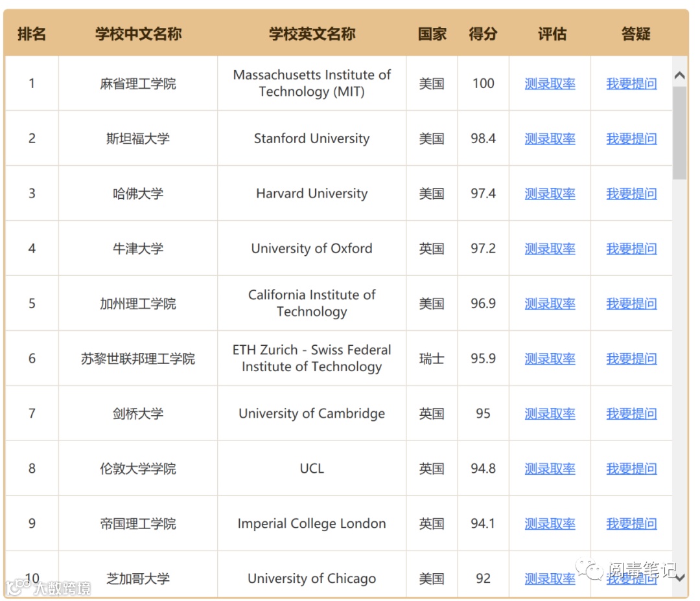Click the UCL English name cell
700x601 pixels.
pyautogui.click(x=312, y=468)
